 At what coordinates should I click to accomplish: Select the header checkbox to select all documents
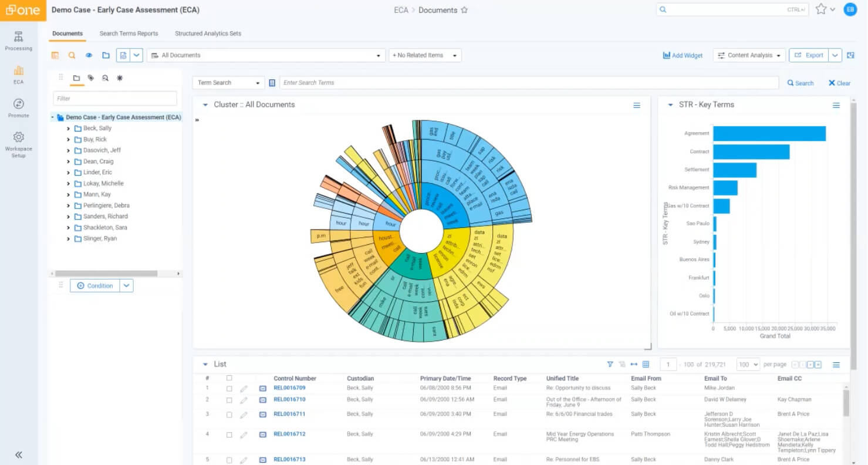click(229, 378)
